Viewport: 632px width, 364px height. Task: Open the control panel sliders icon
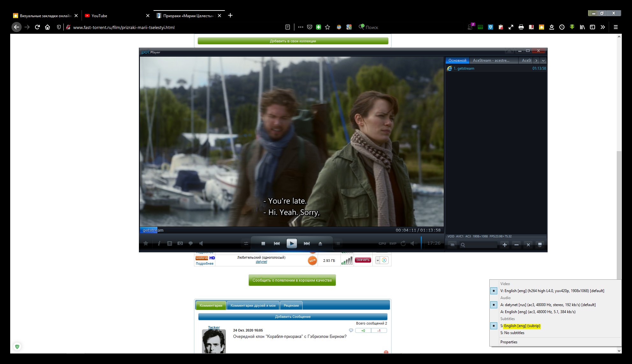pyautogui.click(x=246, y=243)
